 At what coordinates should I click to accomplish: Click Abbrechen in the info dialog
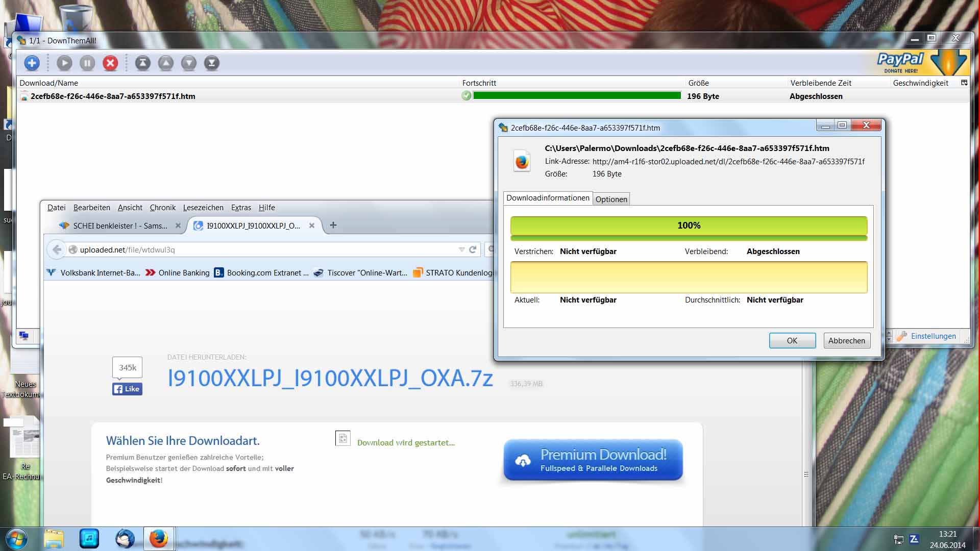847,340
